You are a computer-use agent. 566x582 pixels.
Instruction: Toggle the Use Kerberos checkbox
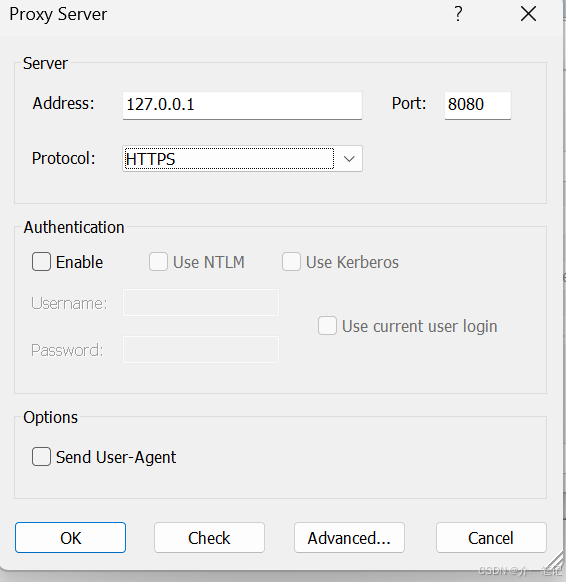[291, 262]
